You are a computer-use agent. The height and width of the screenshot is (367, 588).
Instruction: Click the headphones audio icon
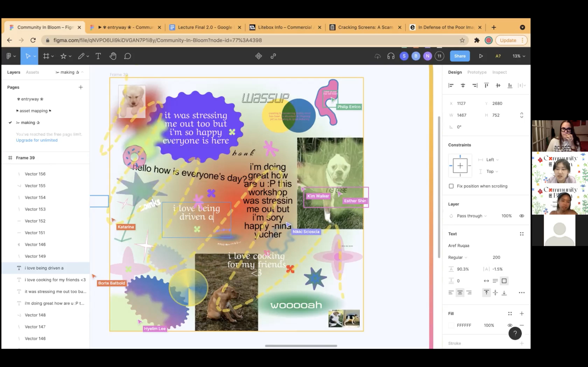[x=391, y=56]
